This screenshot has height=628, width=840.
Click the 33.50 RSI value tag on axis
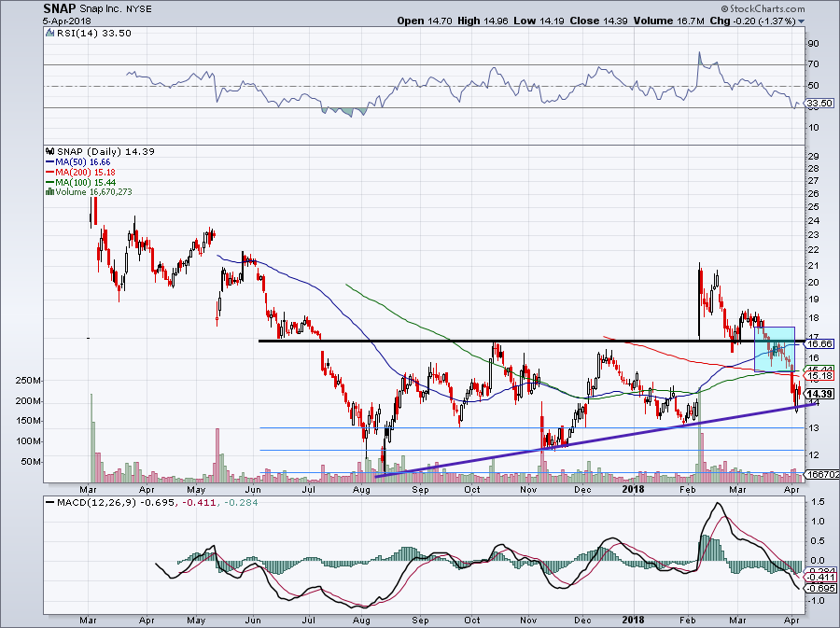point(819,104)
